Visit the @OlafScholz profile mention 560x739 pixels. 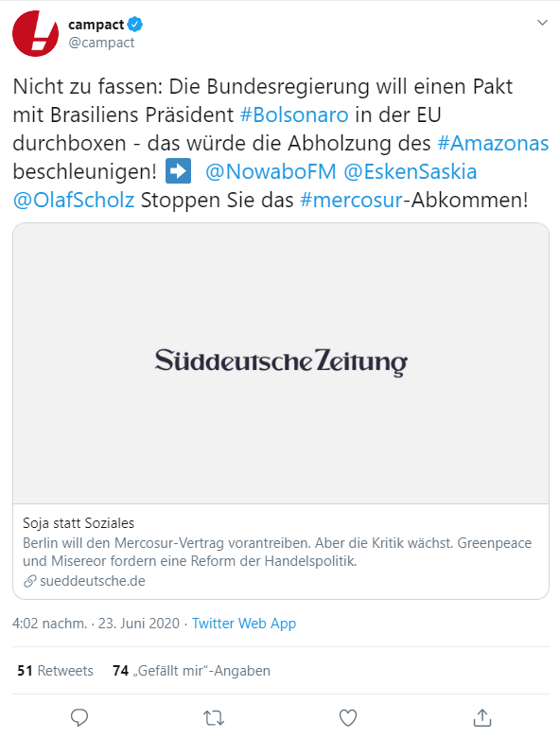74,200
